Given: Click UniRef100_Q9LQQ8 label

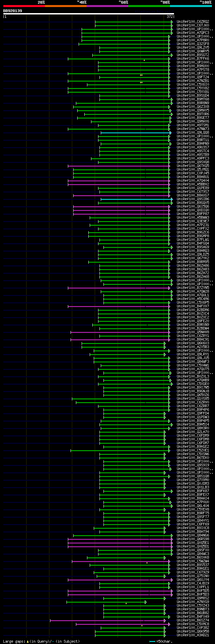Looking at the screenshot, I should pos(193,133).
